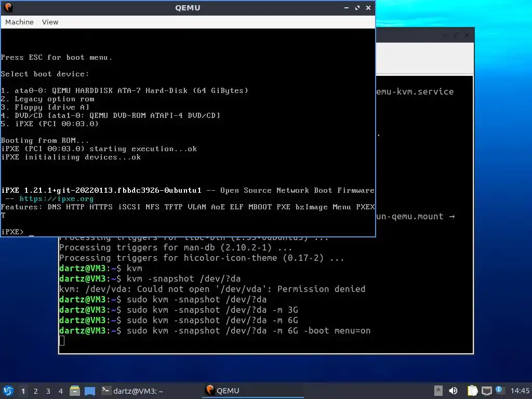This screenshot has height=399, width=532.
Task: Click boot entry '3. Floppy [drive A]'
Action: pos(45,107)
